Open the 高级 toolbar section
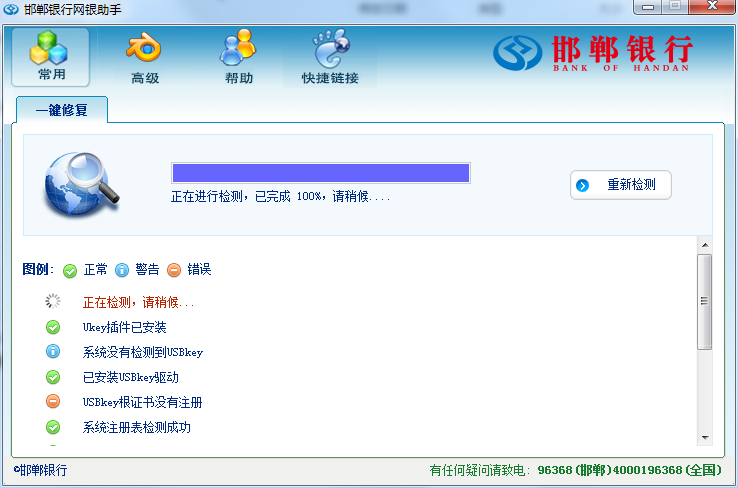Image resolution: width=738 pixels, height=488 pixels. 144,58
